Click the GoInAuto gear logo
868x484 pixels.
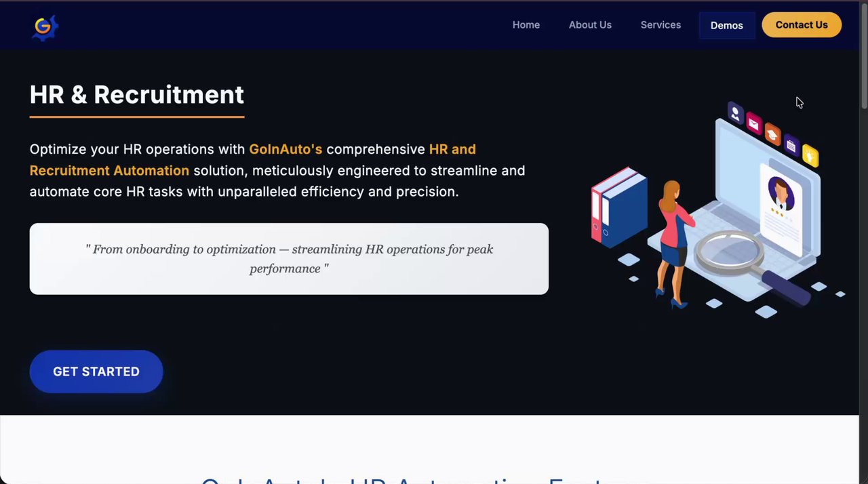click(x=45, y=27)
